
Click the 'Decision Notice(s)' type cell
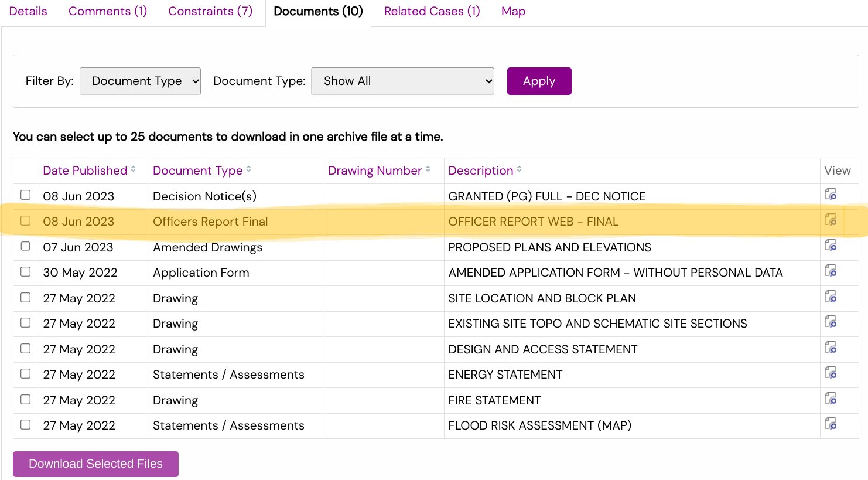tap(204, 196)
